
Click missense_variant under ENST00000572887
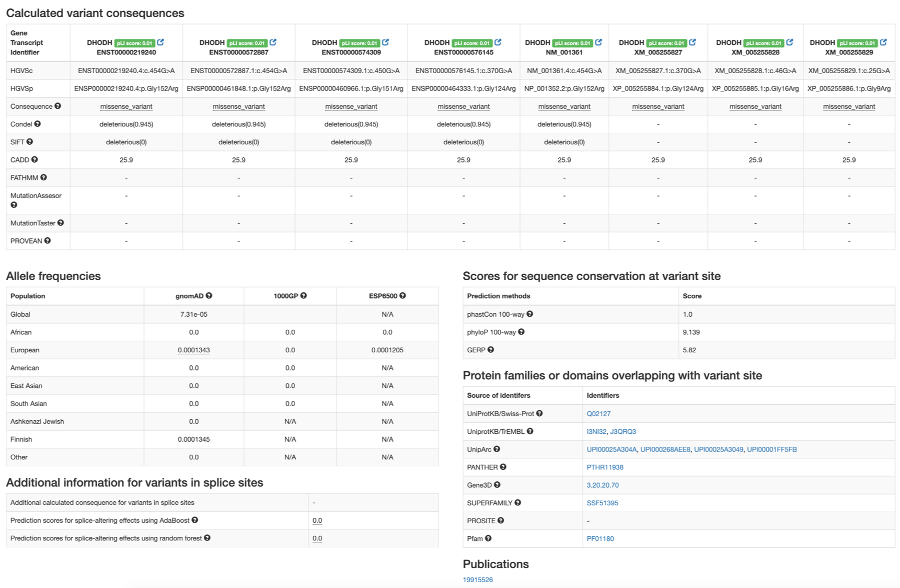point(239,107)
